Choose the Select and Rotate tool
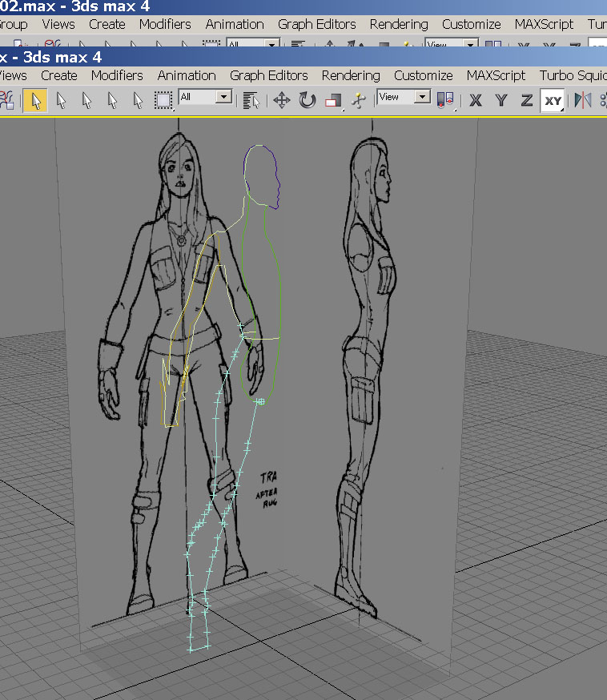The image size is (607, 700). click(x=308, y=100)
